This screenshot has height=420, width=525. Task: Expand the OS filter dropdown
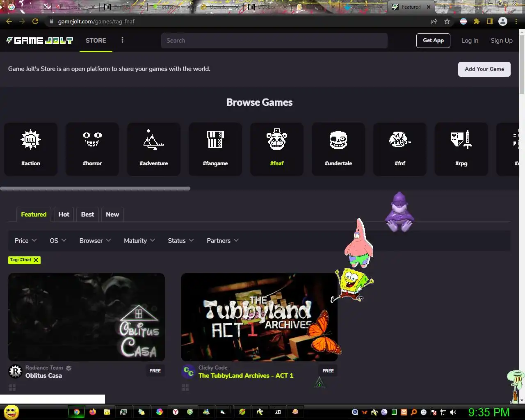tap(58, 241)
